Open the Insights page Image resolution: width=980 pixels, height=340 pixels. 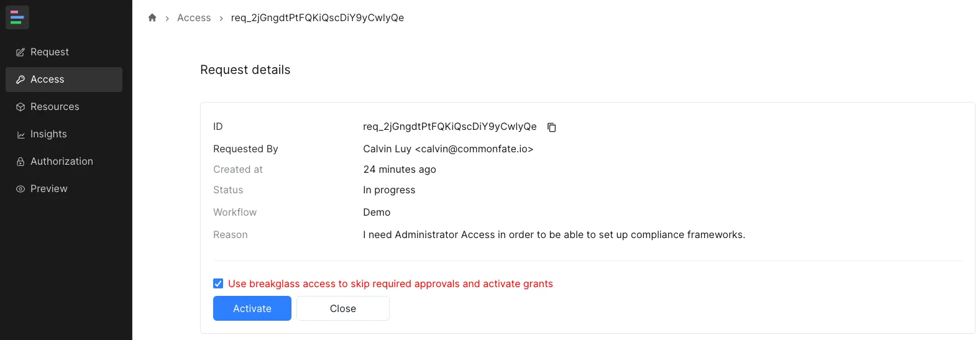click(x=48, y=134)
